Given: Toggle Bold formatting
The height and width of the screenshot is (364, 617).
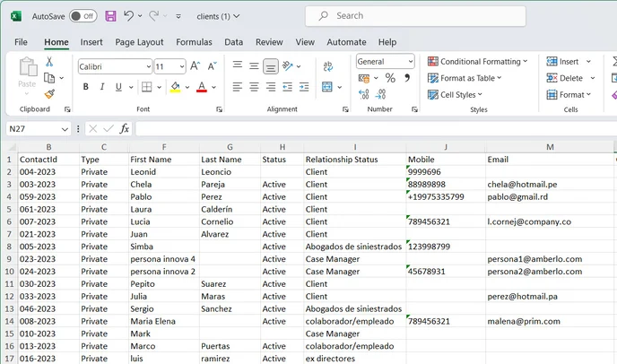Looking at the screenshot, I should pyautogui.click(x=86, y=87).
